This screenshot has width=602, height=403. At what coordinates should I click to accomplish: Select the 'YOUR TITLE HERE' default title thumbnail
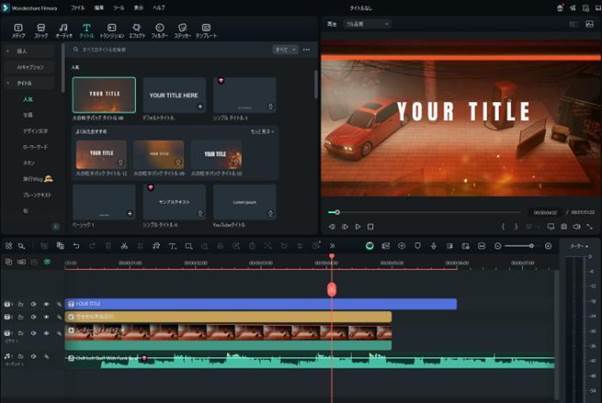pos(174,95)
